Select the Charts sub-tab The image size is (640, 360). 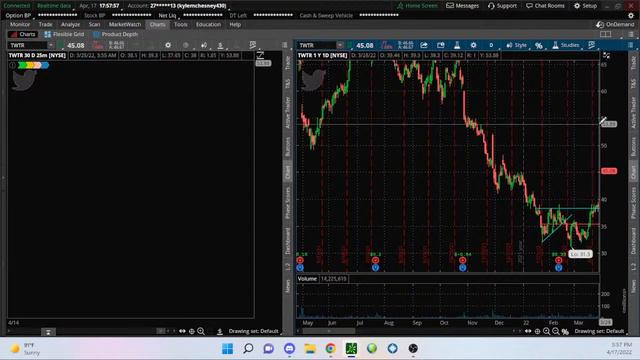(23, 34)
